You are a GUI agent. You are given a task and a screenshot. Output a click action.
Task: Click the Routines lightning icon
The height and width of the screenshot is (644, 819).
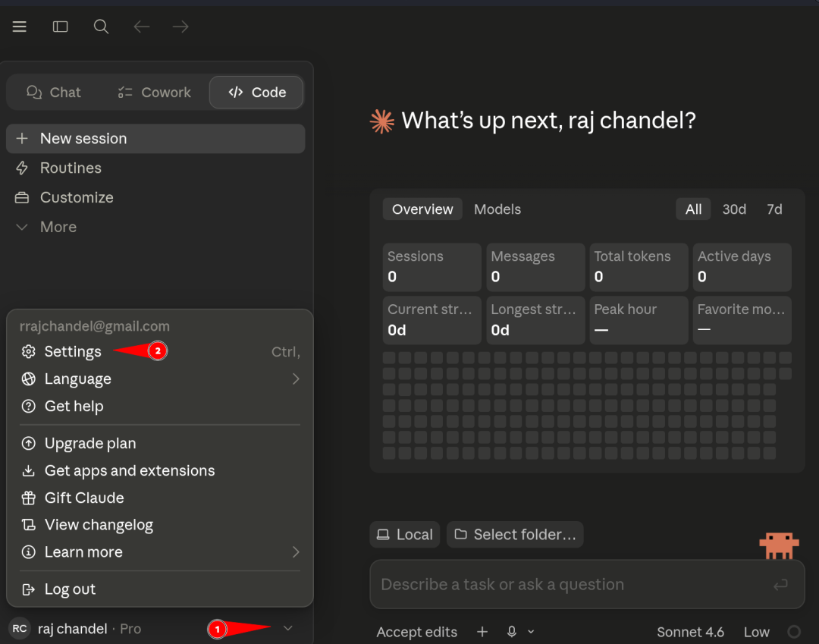pyautogui.click(x=22, y=168)
